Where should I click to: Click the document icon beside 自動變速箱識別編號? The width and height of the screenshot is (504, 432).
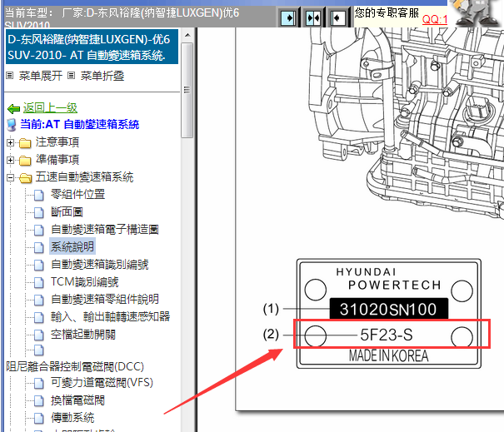point(39,265)
